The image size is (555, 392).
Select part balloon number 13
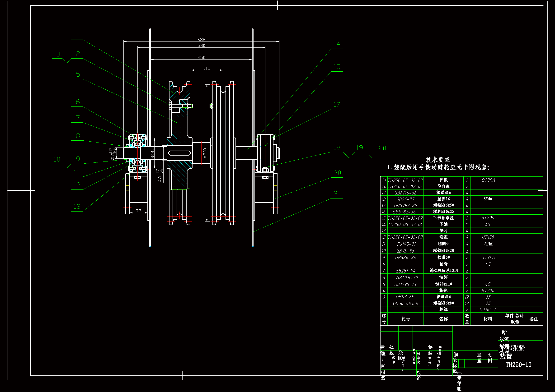click(77, 207)
